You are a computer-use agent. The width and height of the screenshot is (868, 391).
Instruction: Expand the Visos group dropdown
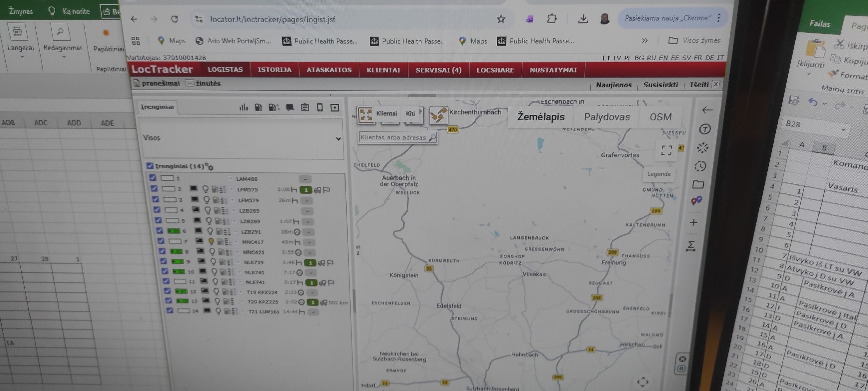(338, 138)
